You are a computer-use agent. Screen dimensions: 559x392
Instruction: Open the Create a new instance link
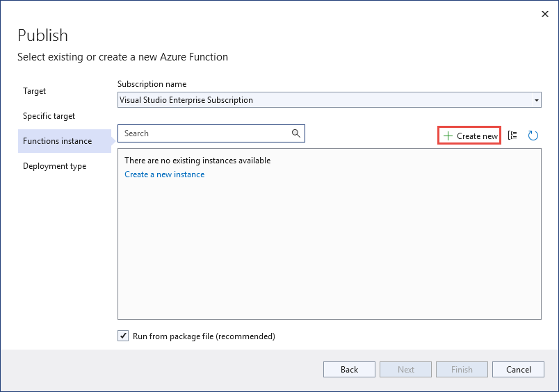164,174
